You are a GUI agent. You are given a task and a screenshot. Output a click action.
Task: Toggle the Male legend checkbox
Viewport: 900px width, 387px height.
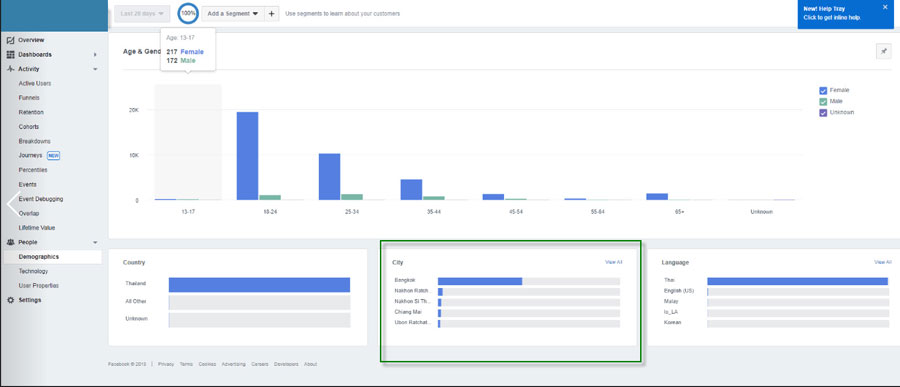click(x=823, y=101)
